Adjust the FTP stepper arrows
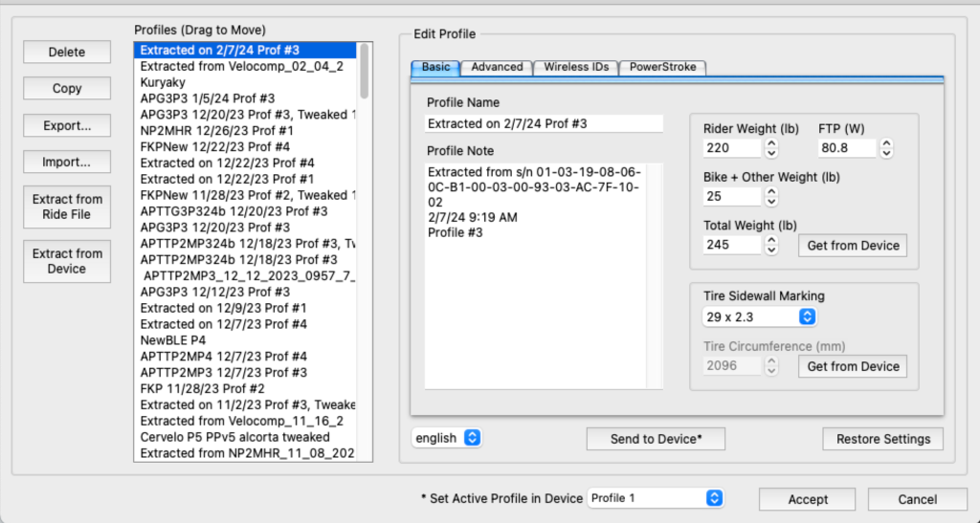This screenshot has height=523, width=980. coord(887,148)
